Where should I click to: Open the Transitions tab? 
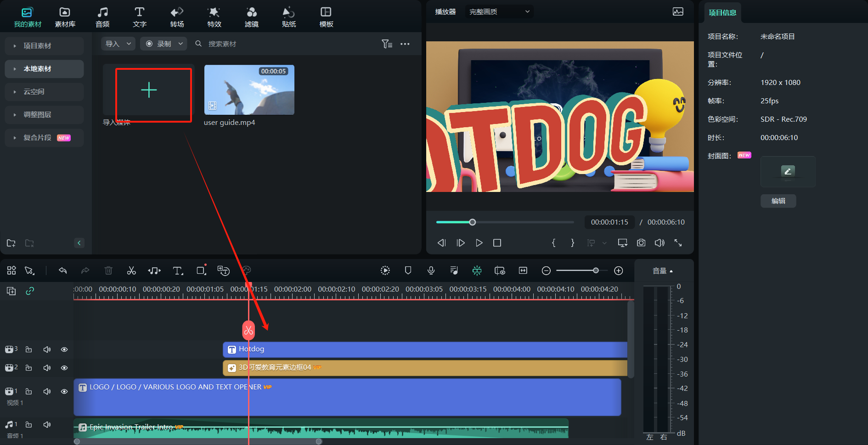click(177, 17)
